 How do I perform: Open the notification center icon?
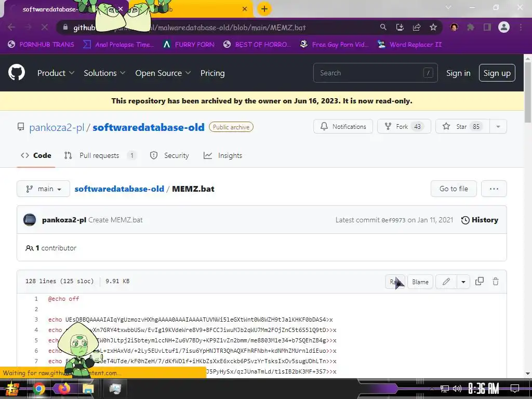tap(515, 389)
